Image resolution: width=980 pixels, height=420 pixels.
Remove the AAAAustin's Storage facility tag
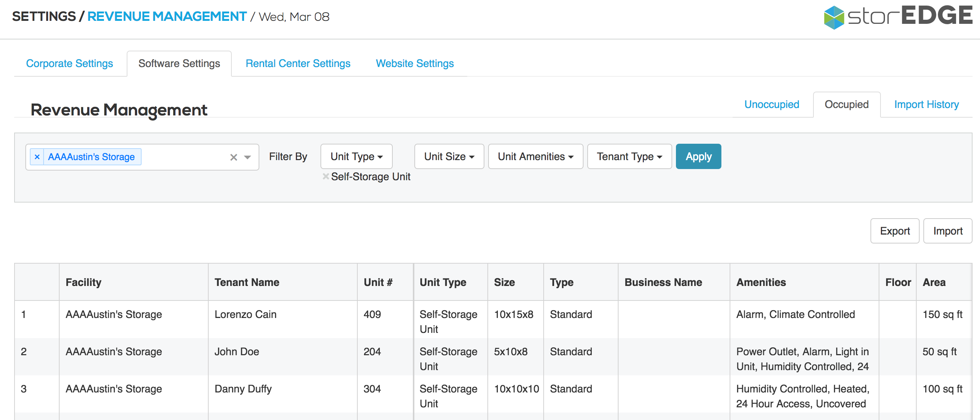(x=37, y=157)
